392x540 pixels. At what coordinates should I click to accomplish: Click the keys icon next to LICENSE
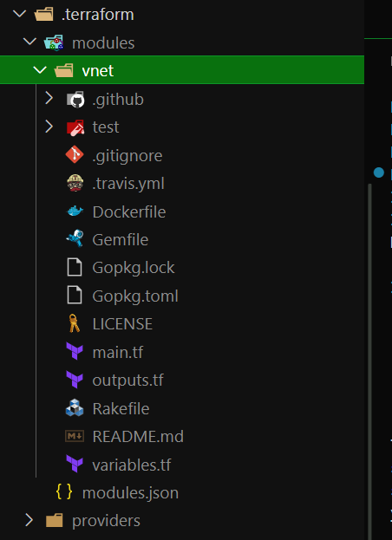tap(75, 323)
